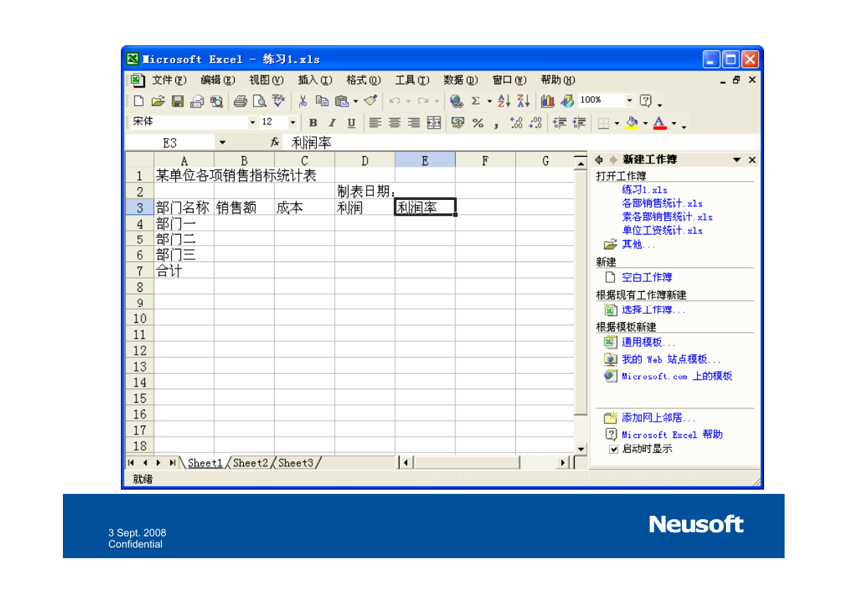Viewport: 868px width, 614px height.
Task: Increase indent of the cell
Action: pos(579,123)
